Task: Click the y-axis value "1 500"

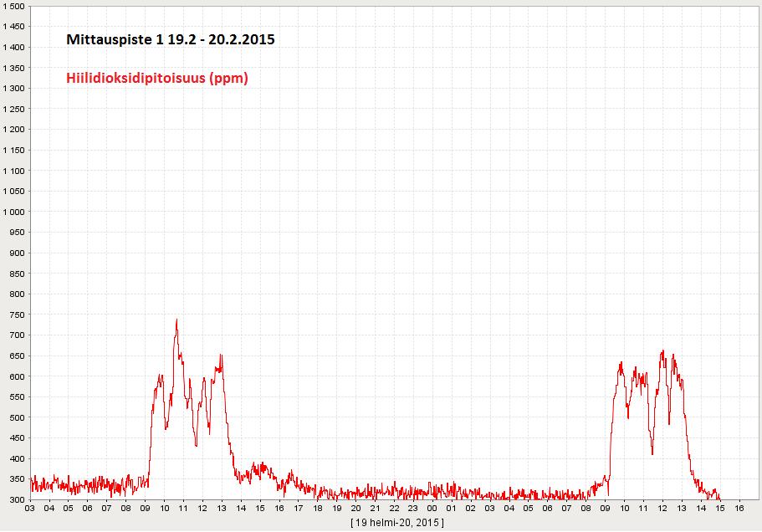Action: pyautogui.click(x=13, y=7)
